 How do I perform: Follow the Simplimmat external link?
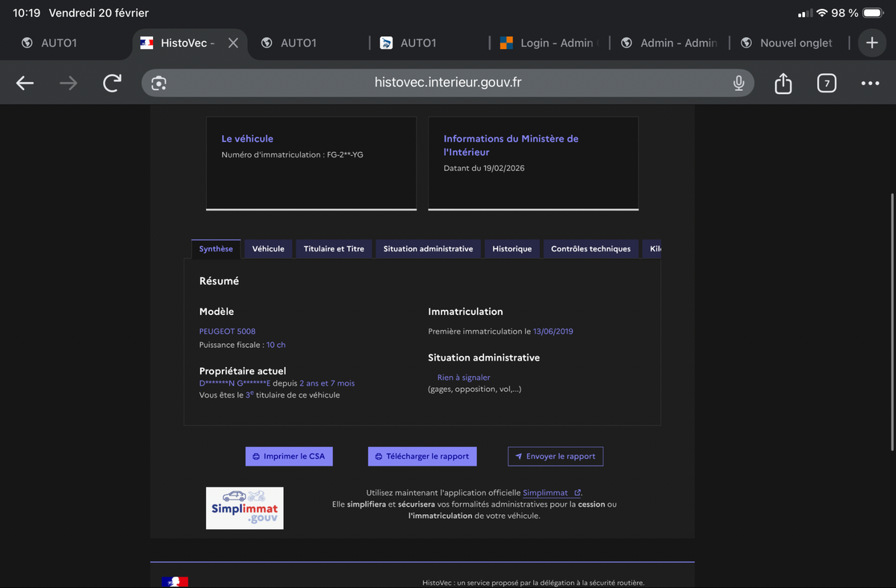552,492
